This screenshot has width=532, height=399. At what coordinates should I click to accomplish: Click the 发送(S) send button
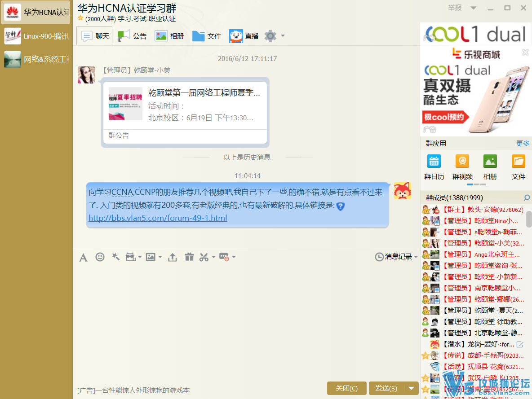click(386, 388)
